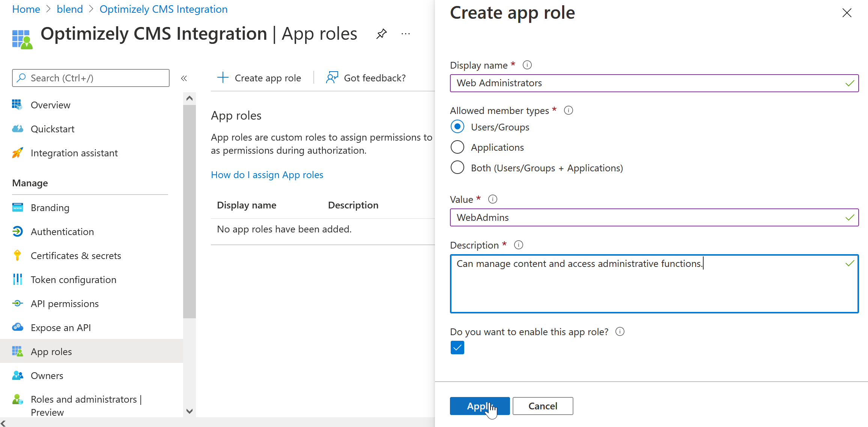Toggle the enable this app role checkbox
This screenshot has height=427, width=868.
(457, 348)
